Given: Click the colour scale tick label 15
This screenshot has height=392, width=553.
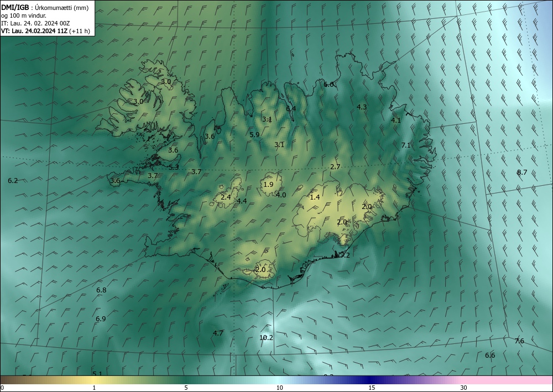Looking at the screenshot, I should (372, 388).
